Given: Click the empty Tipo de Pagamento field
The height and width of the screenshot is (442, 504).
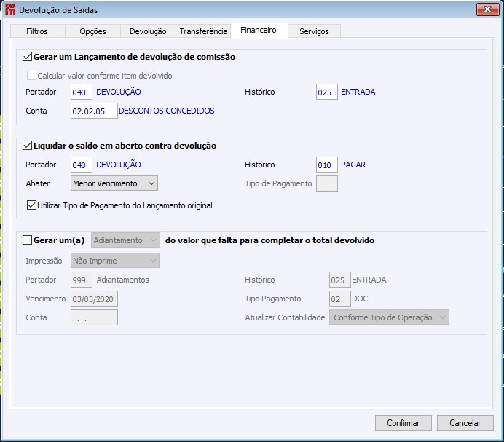Looking at the screenshot, I should tap(326, 183).
